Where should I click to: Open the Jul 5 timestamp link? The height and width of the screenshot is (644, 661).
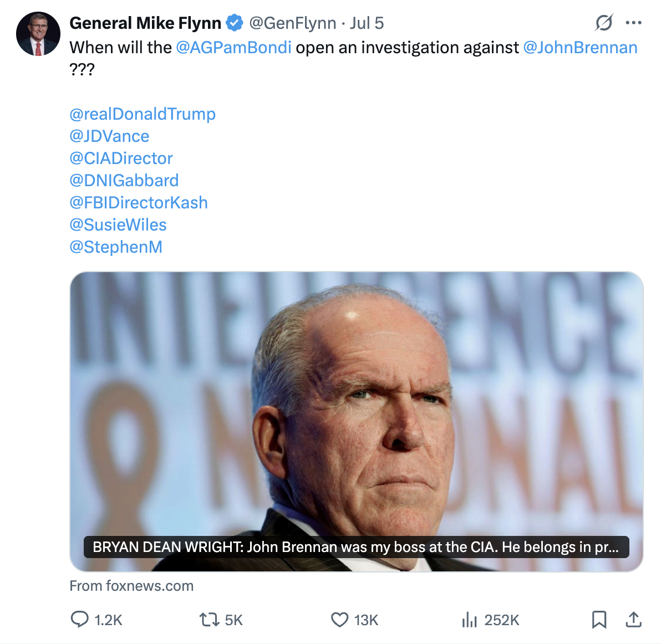[x=367, y=23]
